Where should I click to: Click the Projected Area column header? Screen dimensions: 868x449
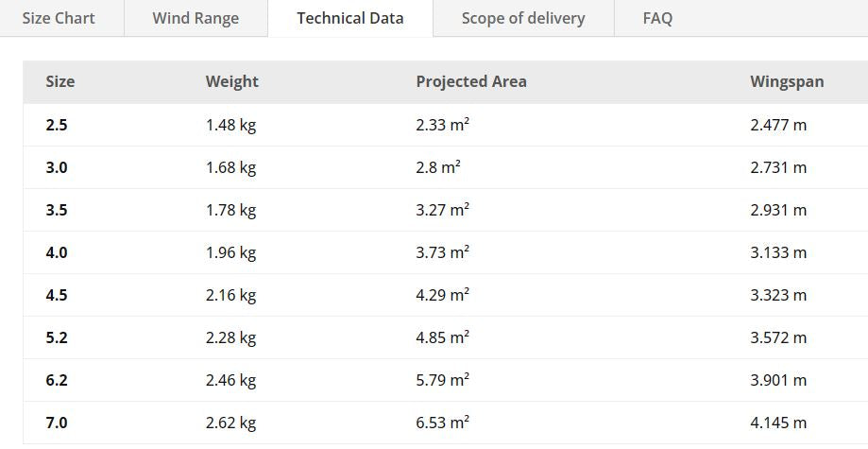pyautogui.click(x=471, y=81)
